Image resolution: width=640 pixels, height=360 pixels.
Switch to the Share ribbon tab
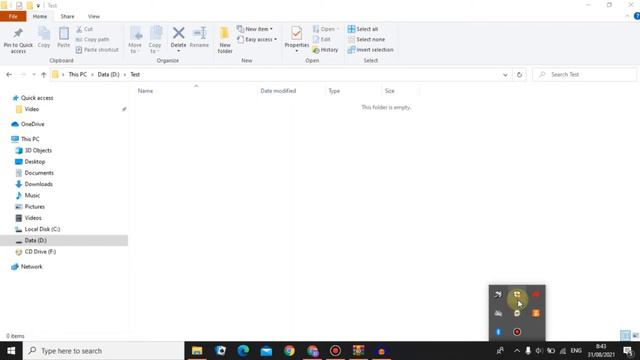pyautogui.click(x=67, y=16)
